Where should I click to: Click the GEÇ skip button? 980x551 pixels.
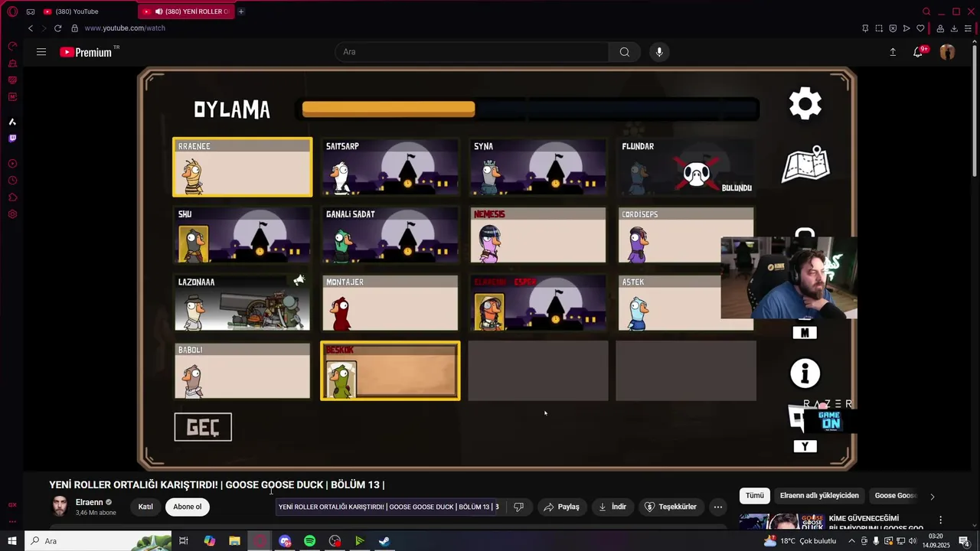pyautogui.click(x=203, y=427)
